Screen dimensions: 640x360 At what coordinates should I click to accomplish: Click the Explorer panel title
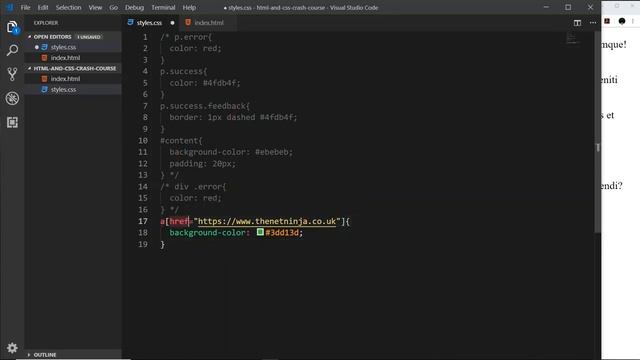coord(46,23)
